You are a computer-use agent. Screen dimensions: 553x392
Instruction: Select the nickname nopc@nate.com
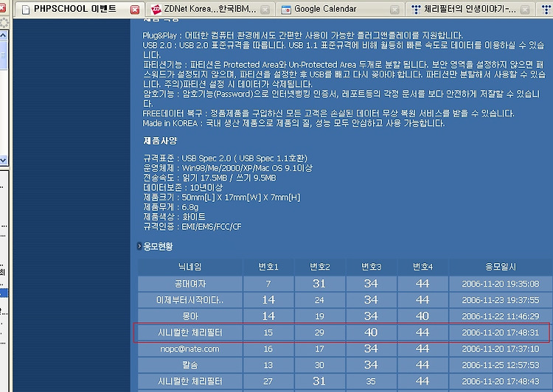(x=189, y=349)
